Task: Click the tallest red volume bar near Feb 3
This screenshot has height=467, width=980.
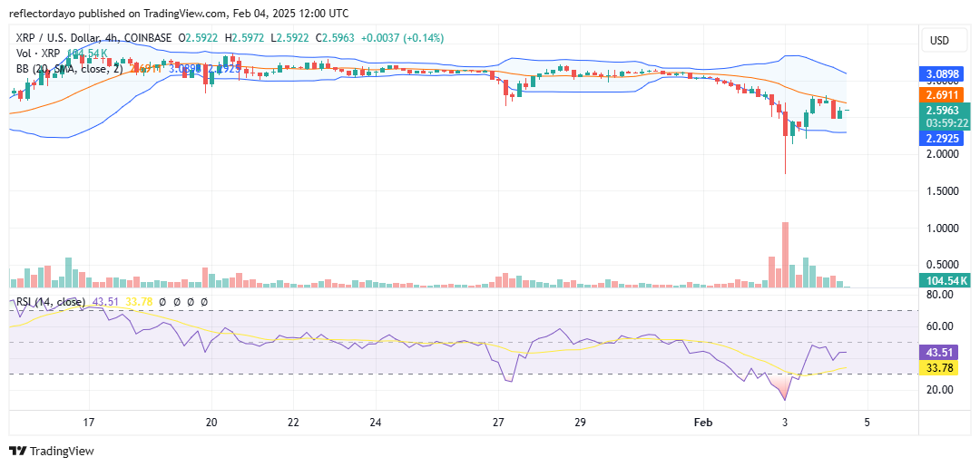Action: (x=785, y=255)
